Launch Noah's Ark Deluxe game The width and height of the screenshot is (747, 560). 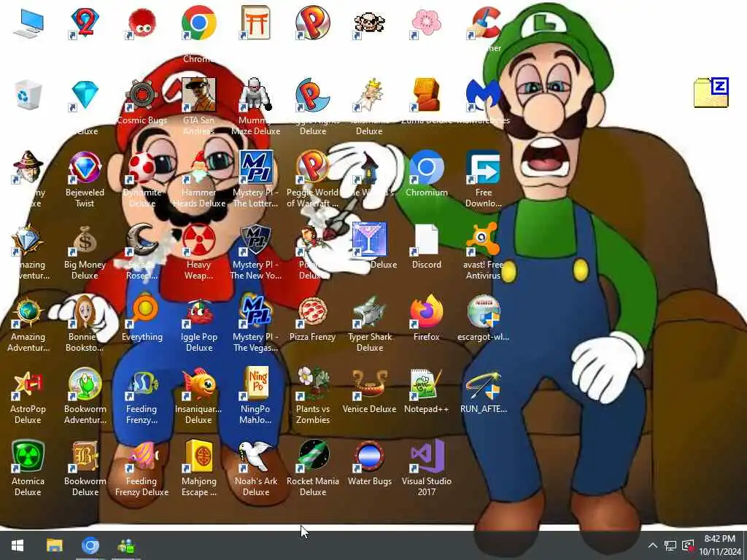coord(255,456)
